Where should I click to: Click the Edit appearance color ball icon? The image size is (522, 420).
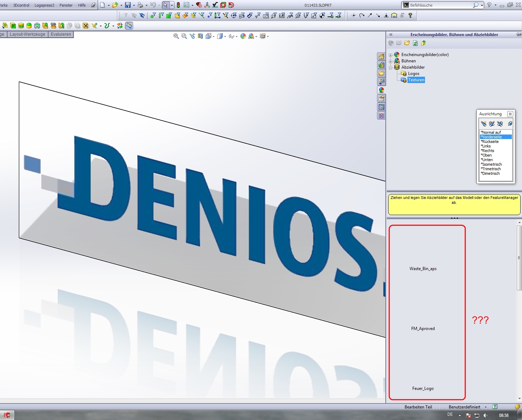pos(243,36)
